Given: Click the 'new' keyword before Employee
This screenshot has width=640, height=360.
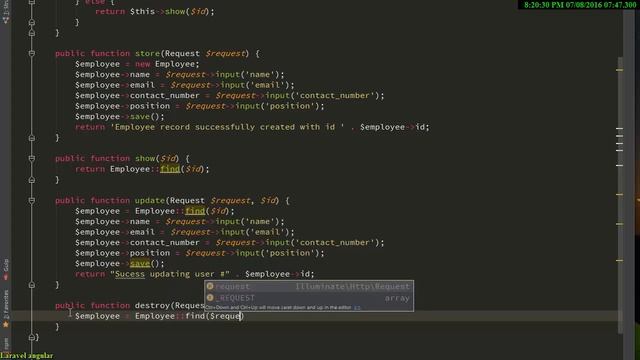Looking at the screenshot, I should 142,64.
